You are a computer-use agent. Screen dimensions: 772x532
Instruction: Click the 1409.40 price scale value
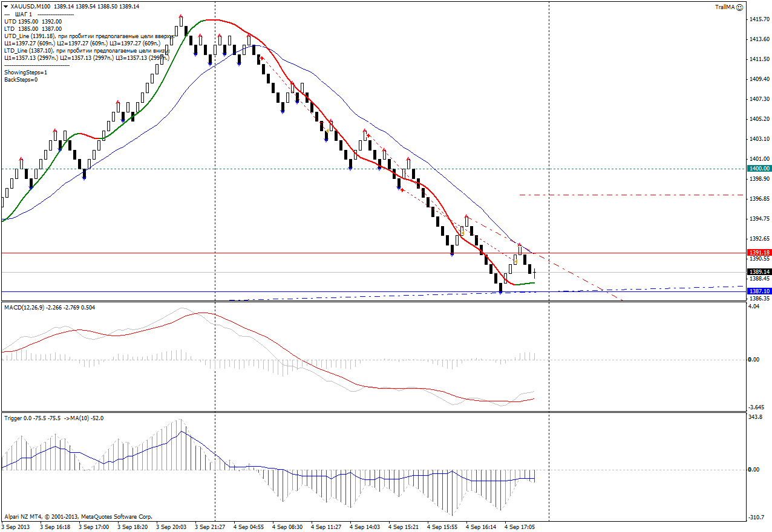tap(759, 79)
